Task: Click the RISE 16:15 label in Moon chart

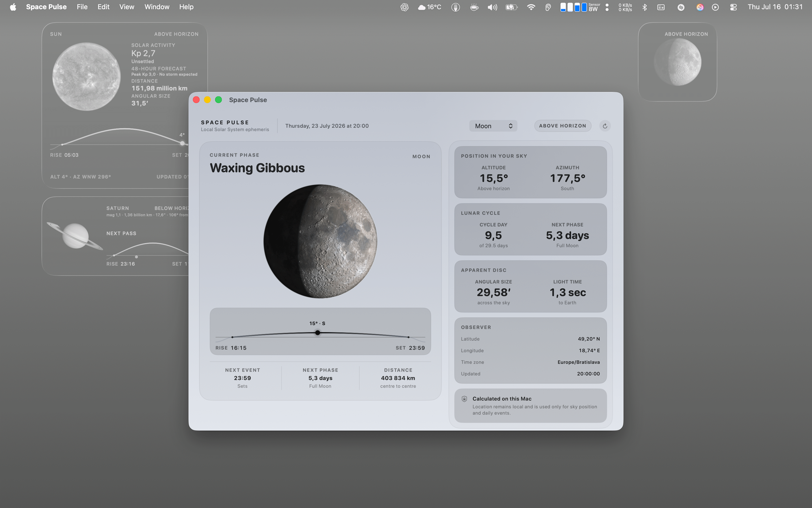Action: click(x=231, y=348)
